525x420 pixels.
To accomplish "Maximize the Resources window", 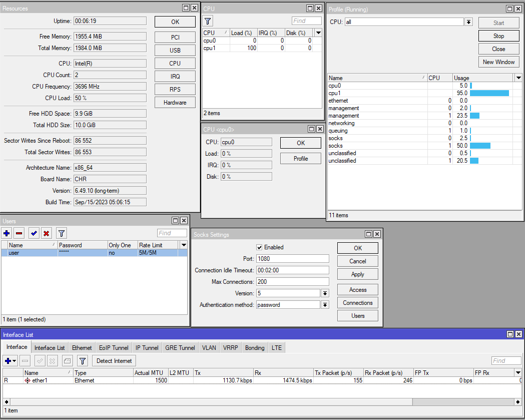I will coord(186,8).
